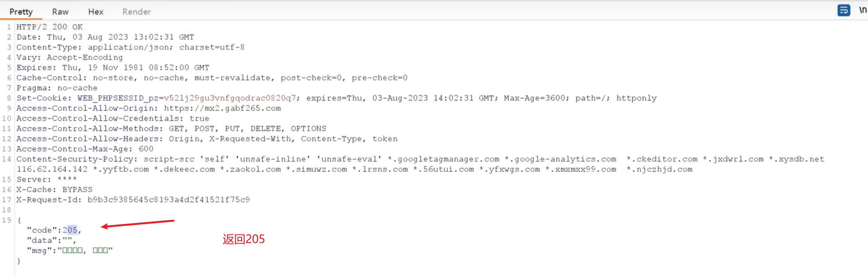Switch to the Pretty tab
Screen dimensions: 868x276
(21, 12)
